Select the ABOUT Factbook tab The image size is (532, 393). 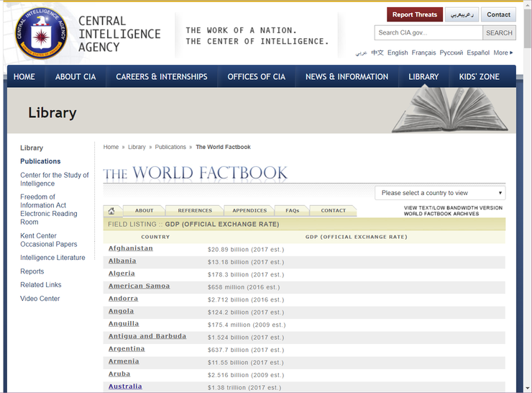(145, 211)
